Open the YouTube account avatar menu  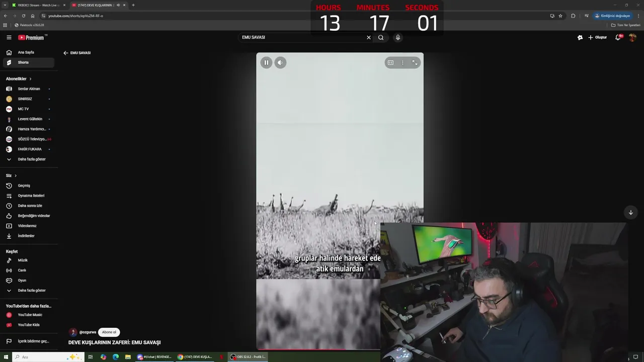click(633, 37)
